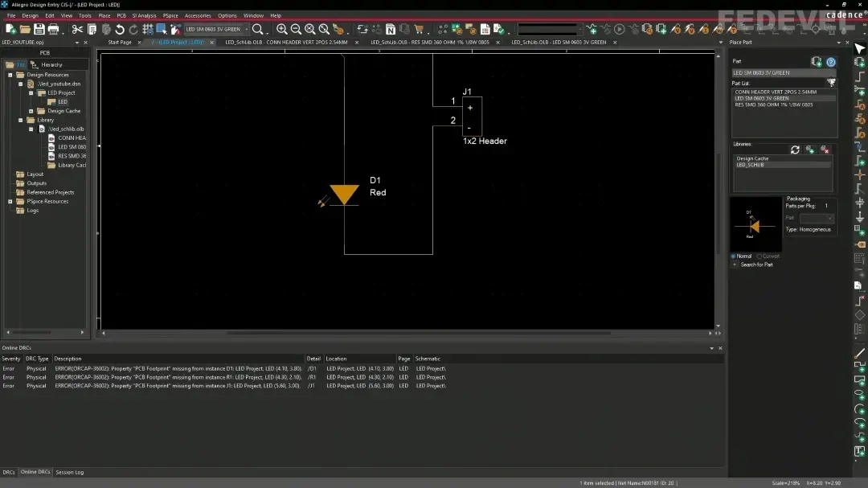Screen dimensions: 868x488
Task: Switch to Hierarchy view in project panel
Action: 47,64
